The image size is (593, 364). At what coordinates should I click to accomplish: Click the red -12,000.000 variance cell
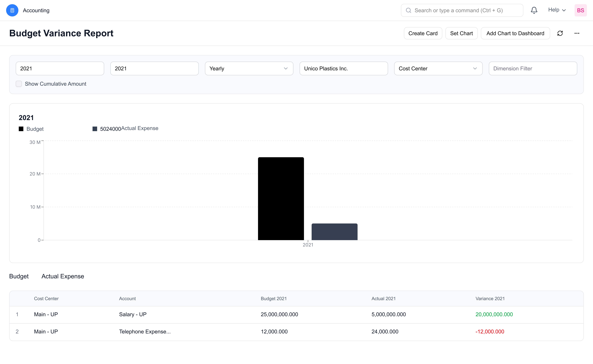pos(490,332)
